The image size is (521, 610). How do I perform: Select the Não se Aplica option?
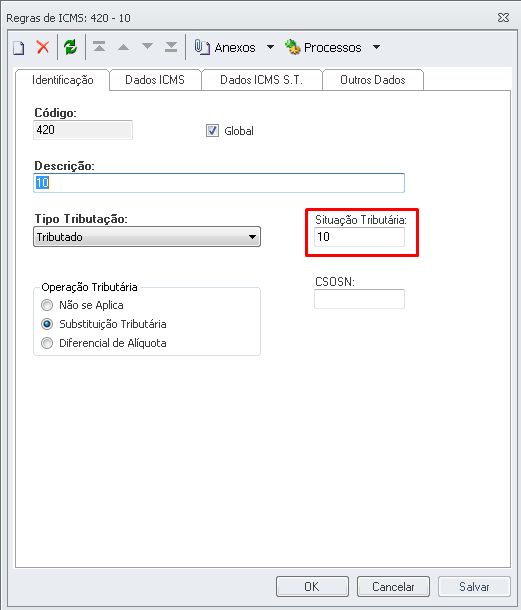tap(47, 305)
